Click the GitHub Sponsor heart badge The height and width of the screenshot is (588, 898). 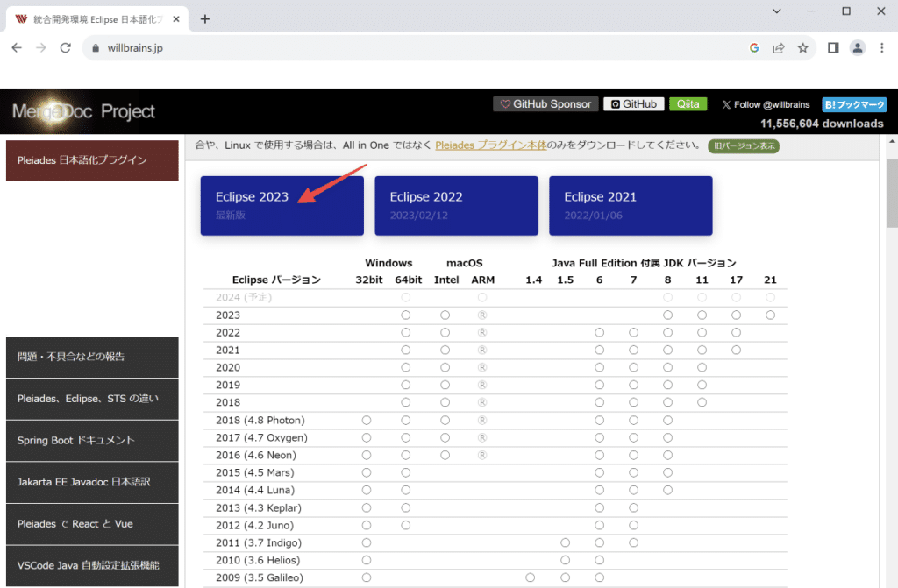pyautogui.click(x=545, y=103)
